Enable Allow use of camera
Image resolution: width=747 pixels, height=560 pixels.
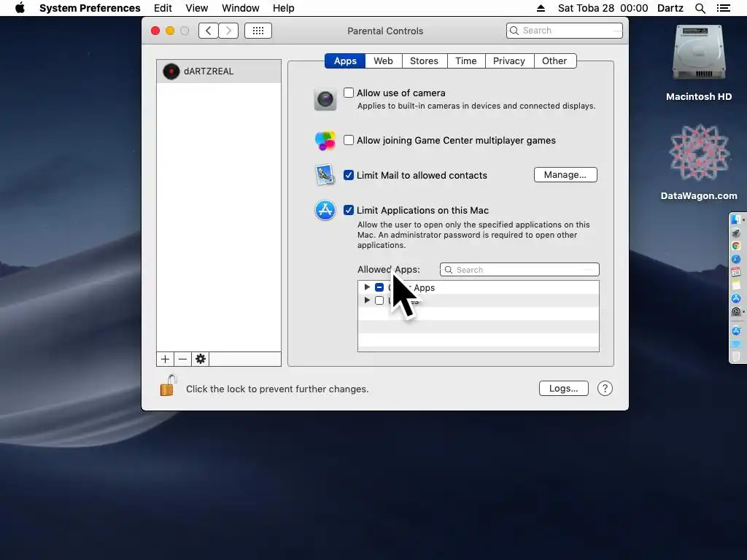[349, 93]
